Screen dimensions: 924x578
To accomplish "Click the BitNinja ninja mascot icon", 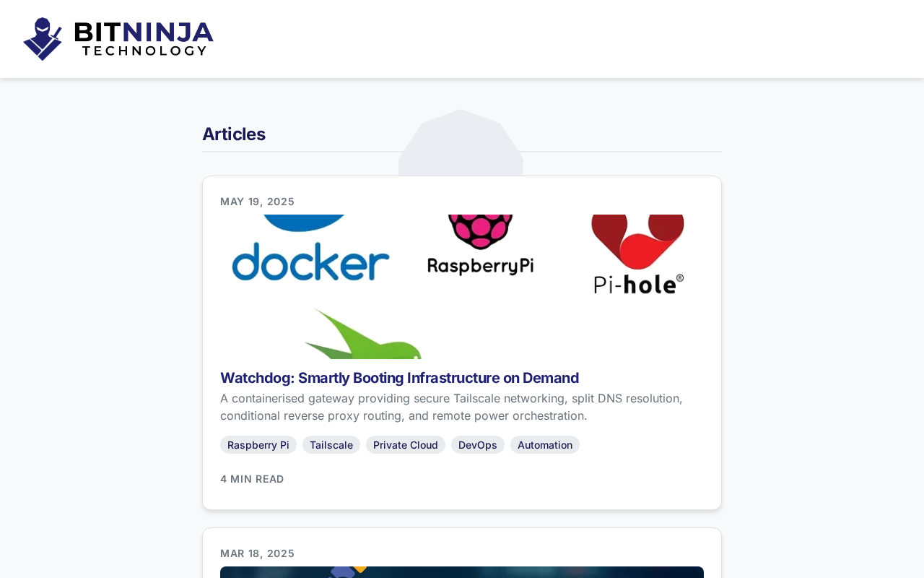I will tap(42, 39).
